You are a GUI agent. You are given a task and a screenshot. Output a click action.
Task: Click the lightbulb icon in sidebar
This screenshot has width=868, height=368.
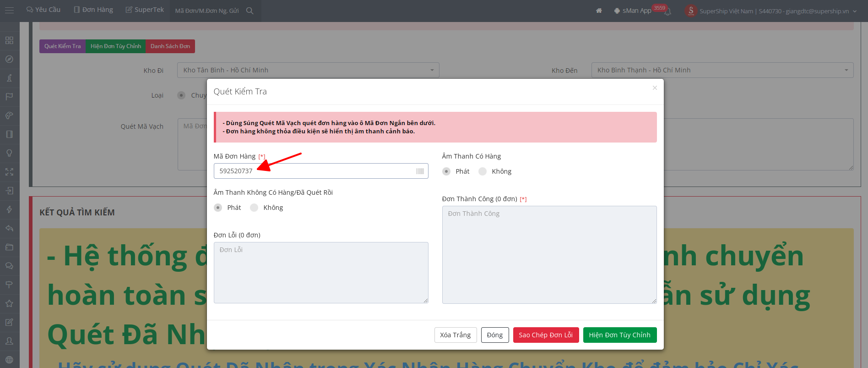[9, 153]
